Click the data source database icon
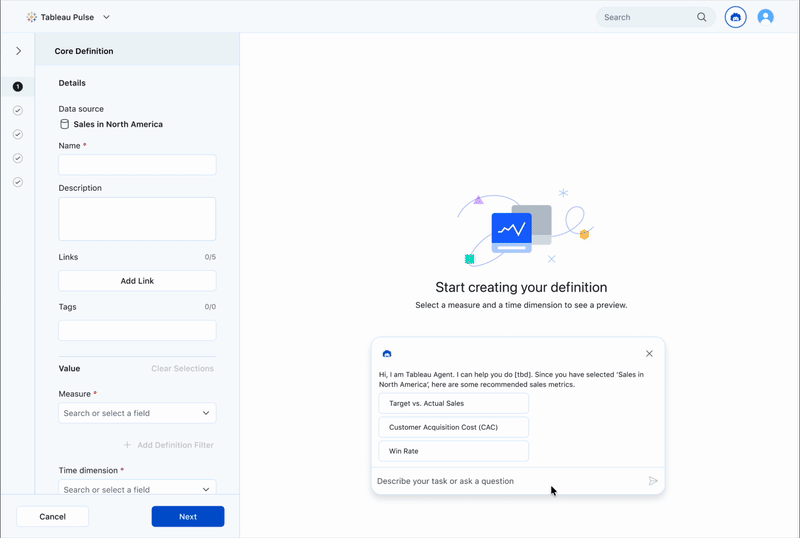Image resolution: width=800 pixels, height=538 pixels. tap(64, 124)
